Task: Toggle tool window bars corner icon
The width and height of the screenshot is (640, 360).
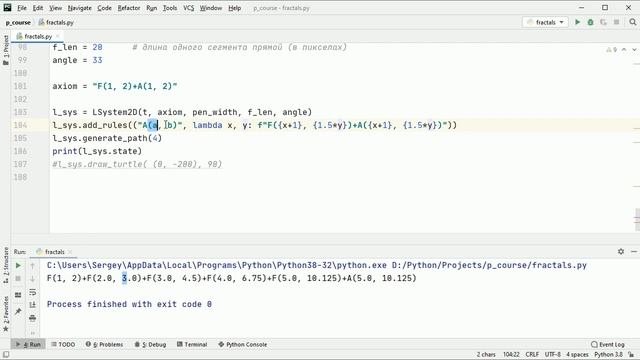Action: (6, 355)
